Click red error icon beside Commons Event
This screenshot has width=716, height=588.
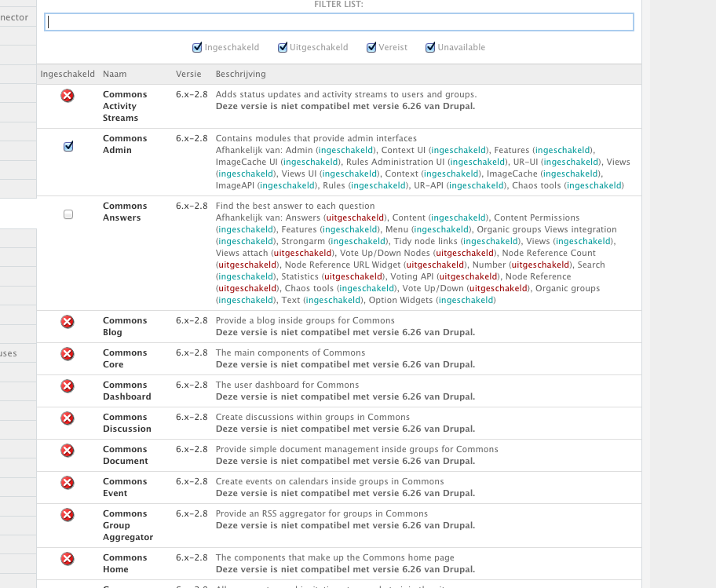[68, 483]
